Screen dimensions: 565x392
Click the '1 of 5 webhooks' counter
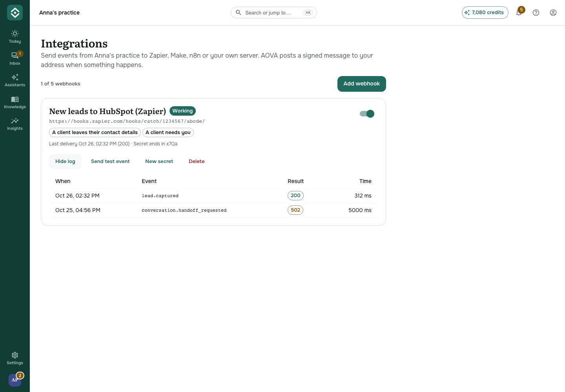(60, 84)
